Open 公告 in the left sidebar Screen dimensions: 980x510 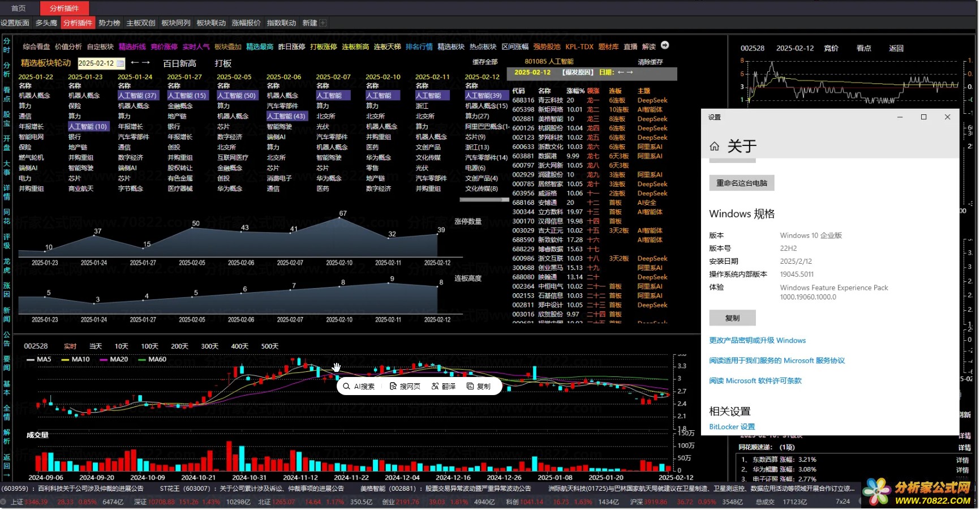(x=7, y=338)
